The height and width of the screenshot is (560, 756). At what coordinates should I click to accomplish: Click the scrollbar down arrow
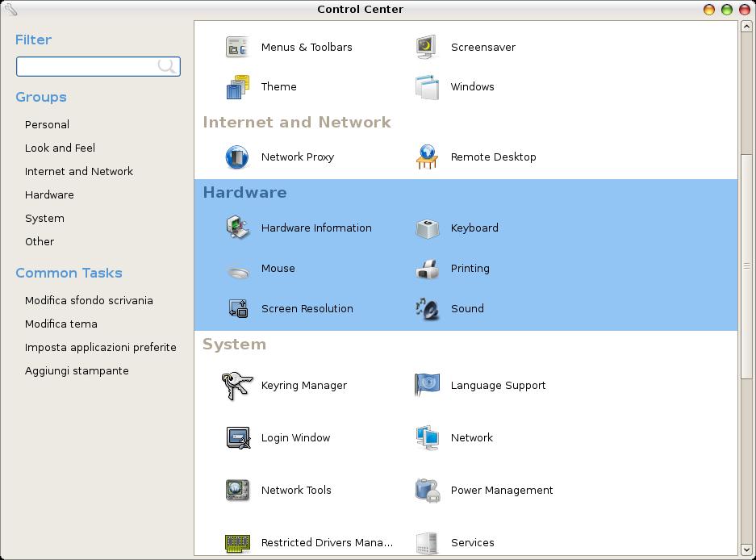click(x=746, y=550)
